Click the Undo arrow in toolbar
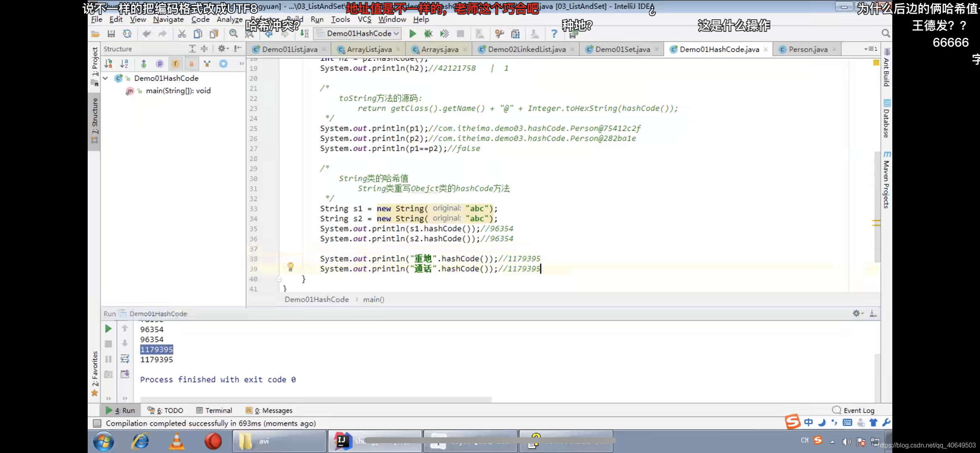 146,34
